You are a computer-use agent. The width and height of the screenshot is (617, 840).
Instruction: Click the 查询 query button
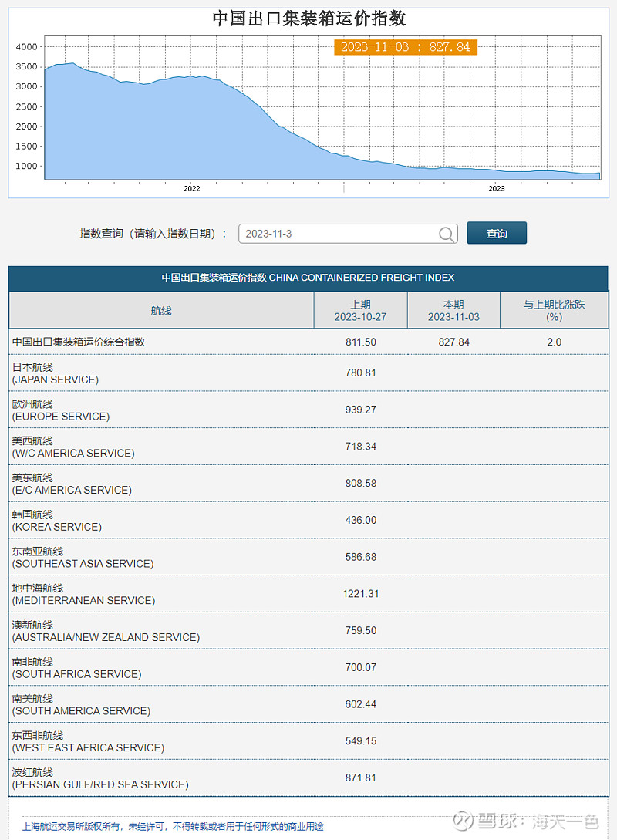[497, 232]
